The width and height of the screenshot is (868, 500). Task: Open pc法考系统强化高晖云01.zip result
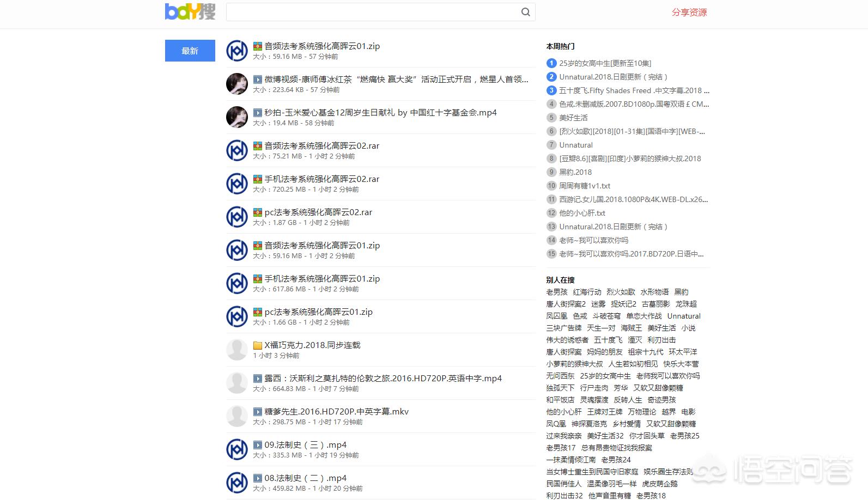(319, 312)
